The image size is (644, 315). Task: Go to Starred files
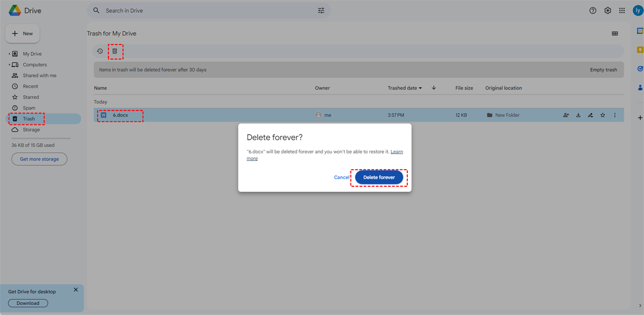tap(31, 97)
